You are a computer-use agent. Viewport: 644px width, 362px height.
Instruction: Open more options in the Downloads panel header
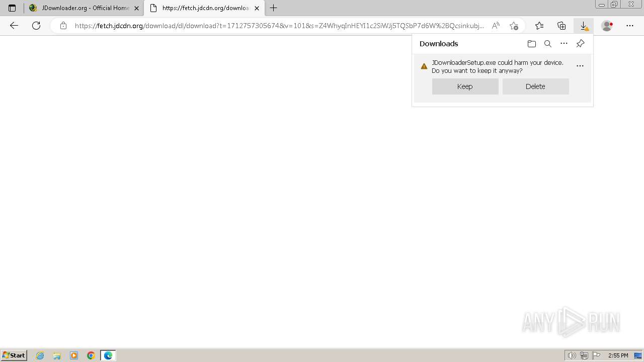564,44
